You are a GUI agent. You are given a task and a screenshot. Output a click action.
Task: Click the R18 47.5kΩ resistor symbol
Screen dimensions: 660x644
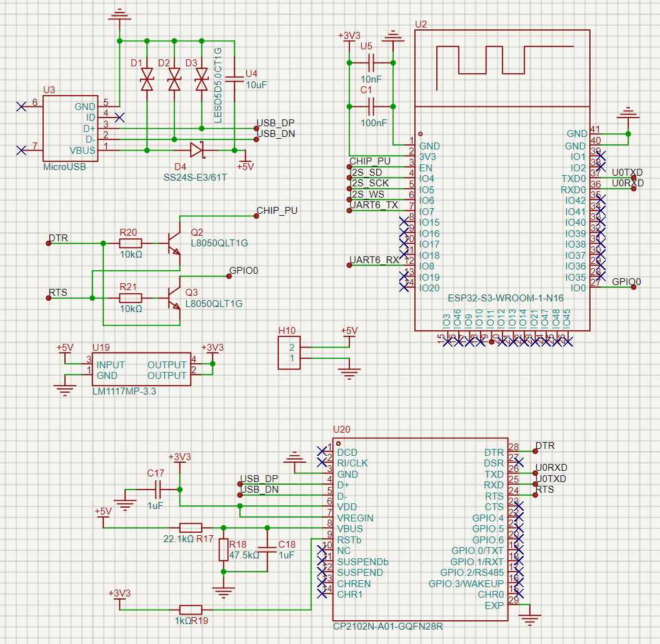point(224,550)
